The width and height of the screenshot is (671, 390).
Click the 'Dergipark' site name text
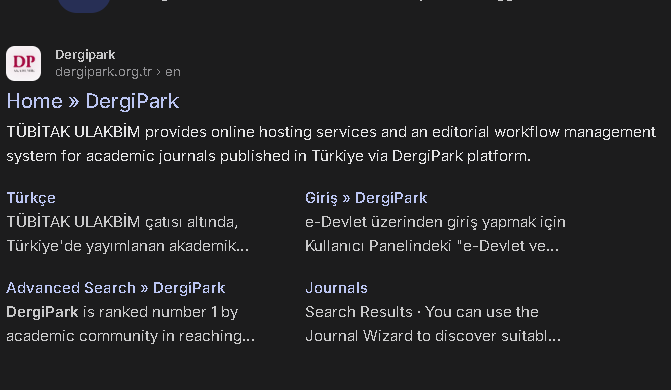85,55
